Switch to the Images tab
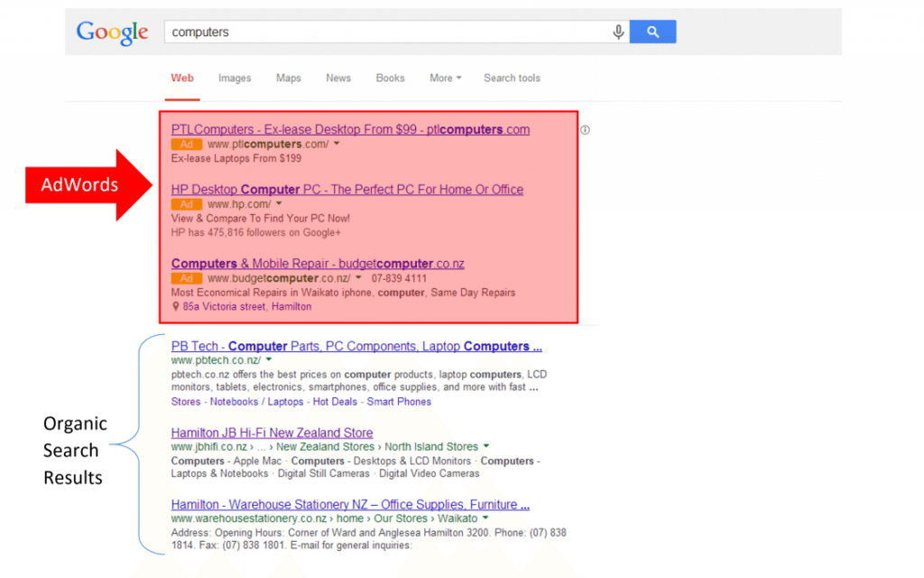Screen dimensions: 924x578 point(235,78)
